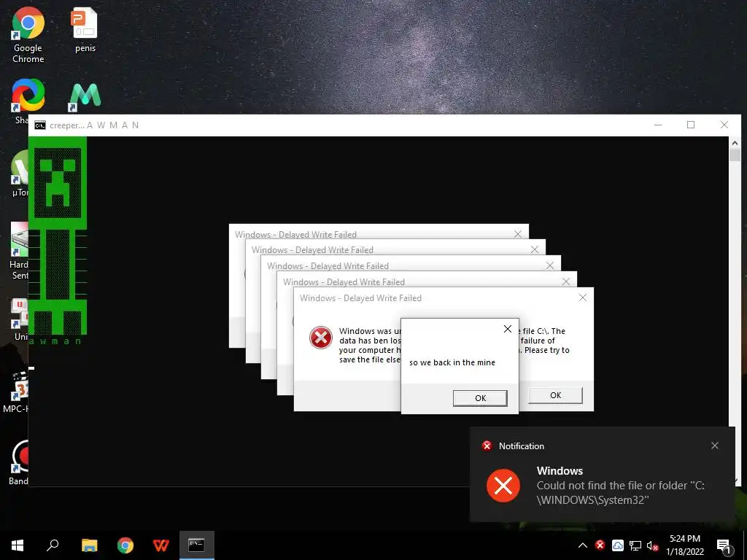The width and height of the screenshot is (747, 560).
Task: Open the green M app desktop shortcut
Action: pos(85,97)
